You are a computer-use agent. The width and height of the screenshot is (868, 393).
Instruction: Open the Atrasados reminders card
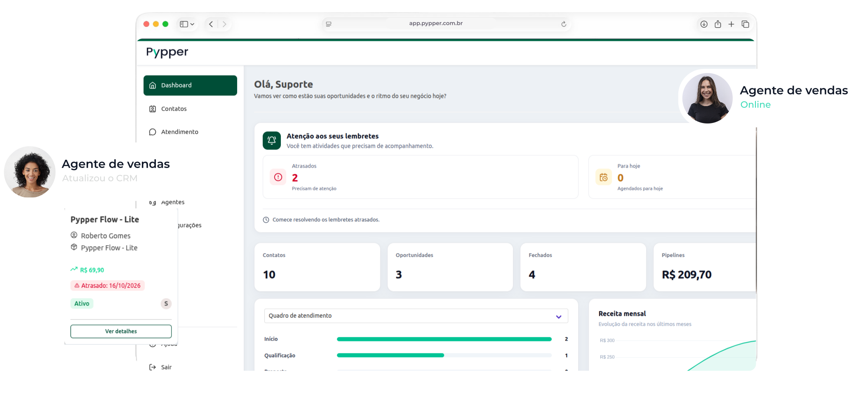[x=421, y=177]
